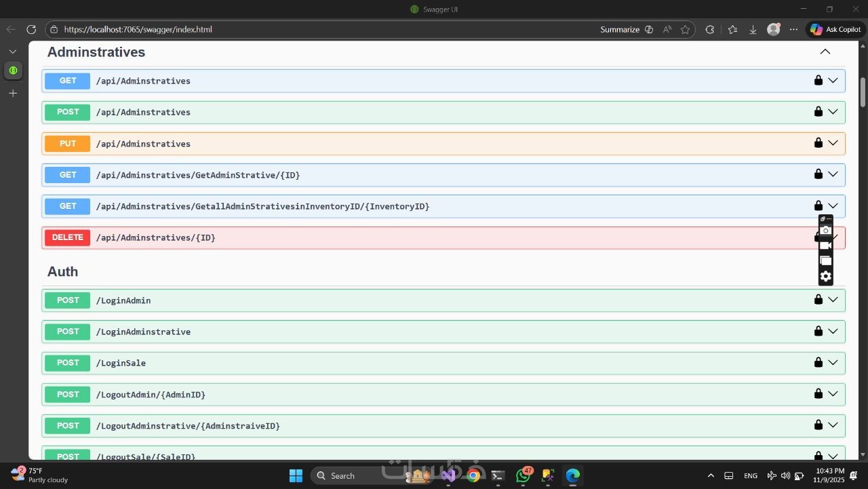868x489 pixels.
Task: Click the /LogoutAdmin/{AdminID} path text
Action: point(151,395)
